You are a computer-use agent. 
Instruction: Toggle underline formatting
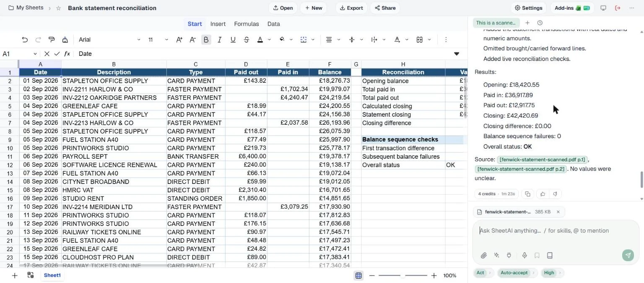click(233, 39)
